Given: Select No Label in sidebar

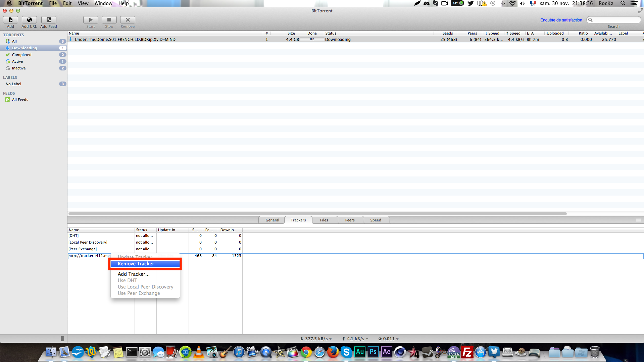Looking at the screenshot, I should (x=34, y=84).
